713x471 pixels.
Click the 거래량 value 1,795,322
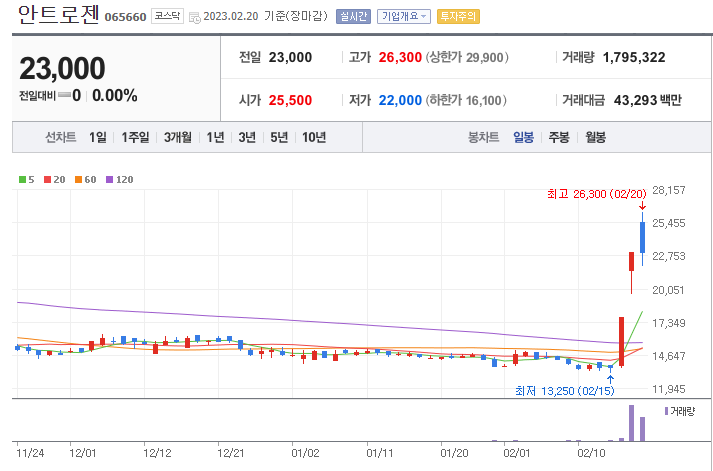click(x=634, y=57)
